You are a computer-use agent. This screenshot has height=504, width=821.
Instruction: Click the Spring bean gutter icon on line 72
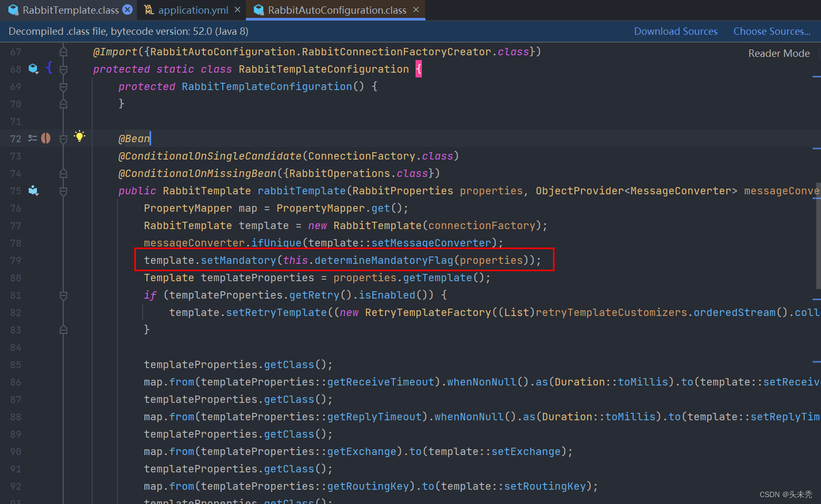click(x=46, y=139)
